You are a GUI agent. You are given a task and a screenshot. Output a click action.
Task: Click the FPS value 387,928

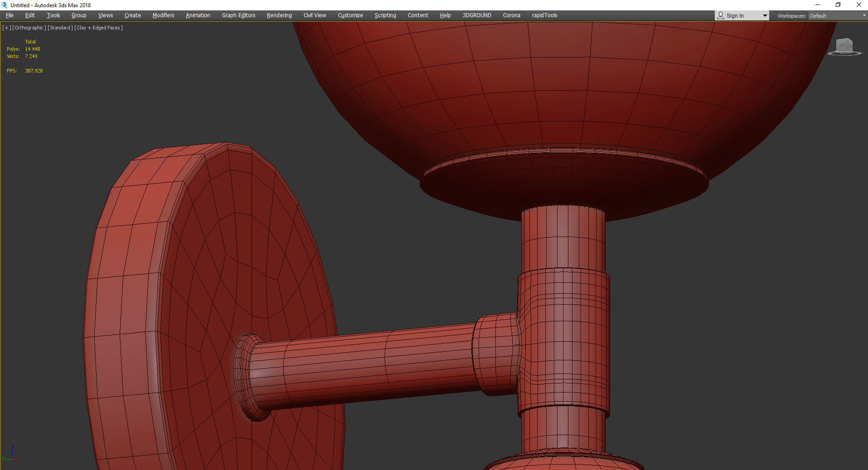coord(34,71)
